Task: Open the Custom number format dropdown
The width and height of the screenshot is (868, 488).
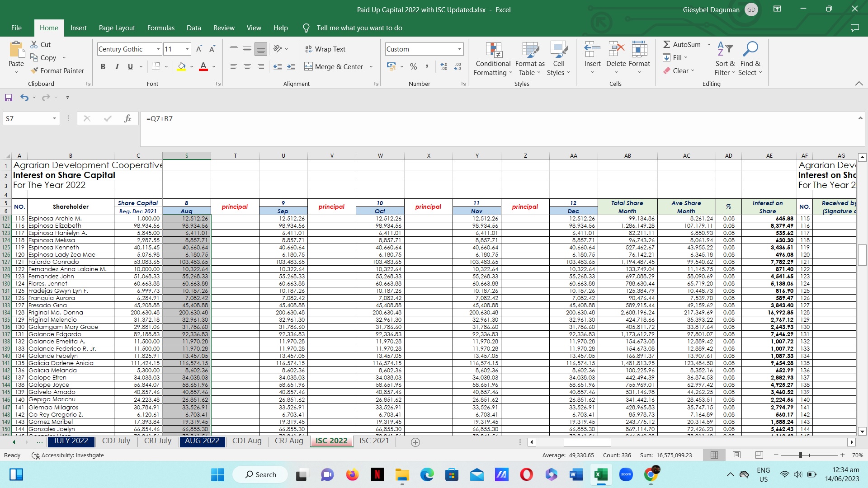Action: pyautogui.click(x=460, y=49)
